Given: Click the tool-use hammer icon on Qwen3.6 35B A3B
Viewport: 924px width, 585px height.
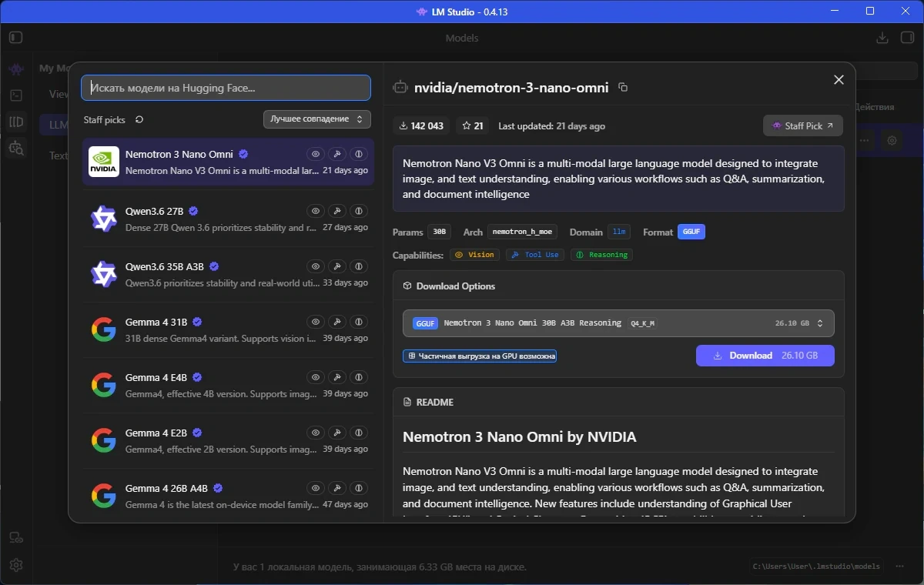Looking at the screenshot, I should tap(336, 266).
